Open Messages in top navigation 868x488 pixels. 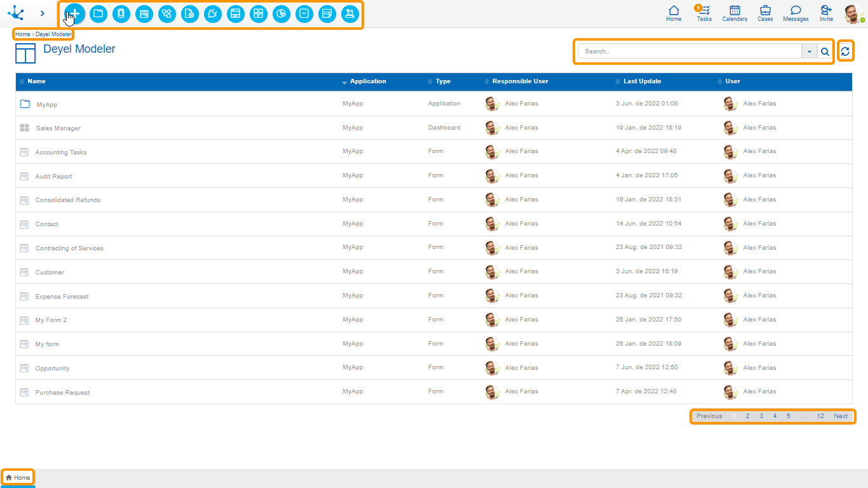tap(796, 13)
